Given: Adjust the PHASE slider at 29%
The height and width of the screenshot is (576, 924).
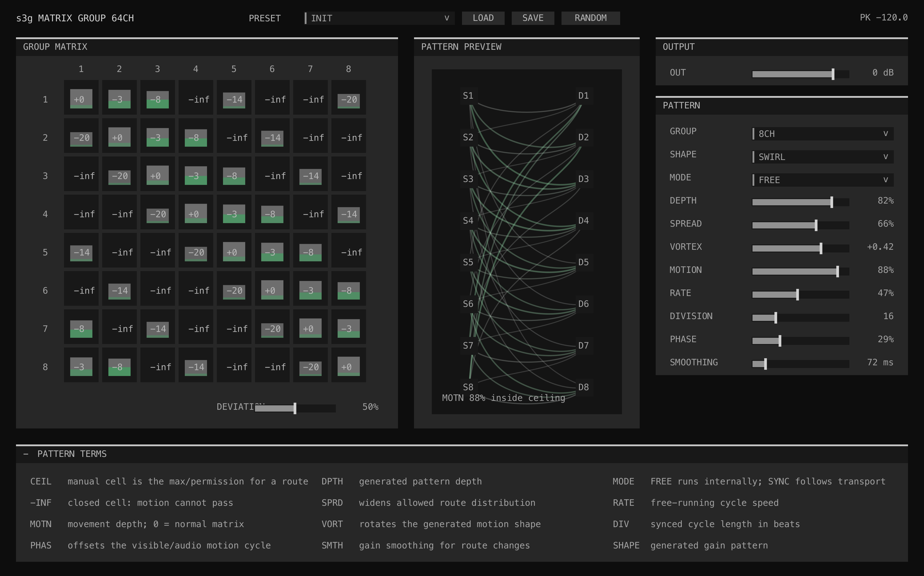Looking at the screenshot, I should pos(801,340).
